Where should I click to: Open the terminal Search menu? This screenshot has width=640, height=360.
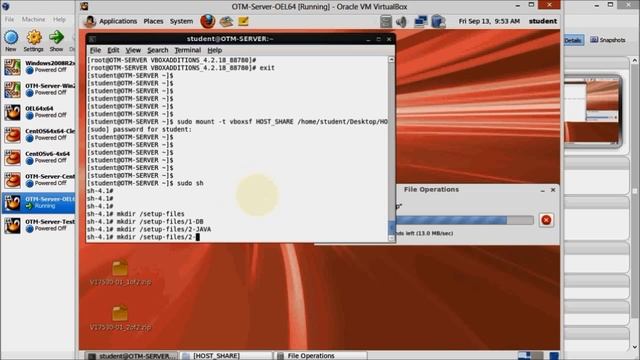pyautogui.click(x=158, y=50)
